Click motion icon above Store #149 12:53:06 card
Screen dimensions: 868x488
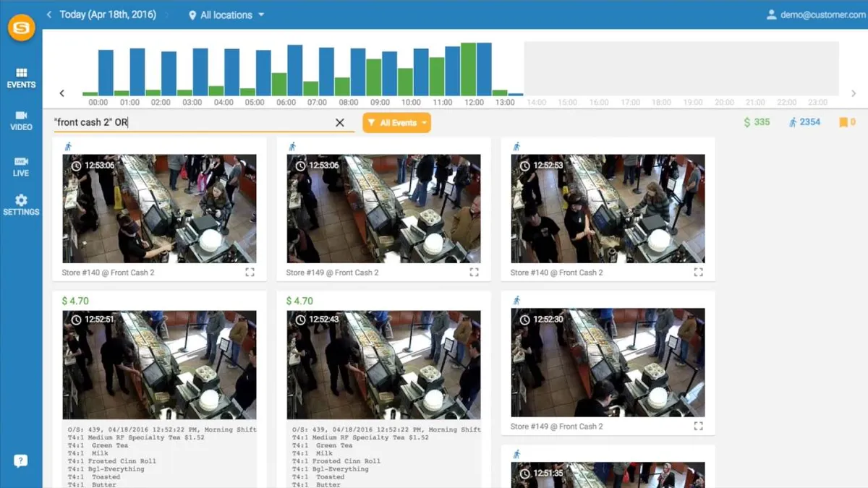coord(292,146)
